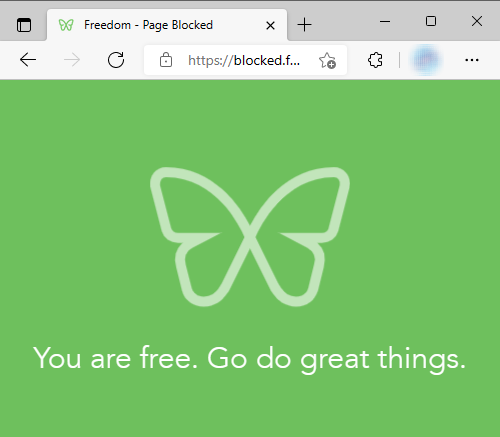The height and width of the screenshot is (437, 500).
Task: Close the Freedom - Page Blocked tab
Action: (x=270, y=25)
